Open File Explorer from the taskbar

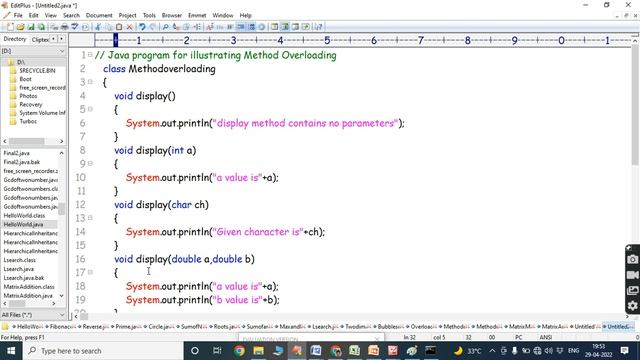258,351
